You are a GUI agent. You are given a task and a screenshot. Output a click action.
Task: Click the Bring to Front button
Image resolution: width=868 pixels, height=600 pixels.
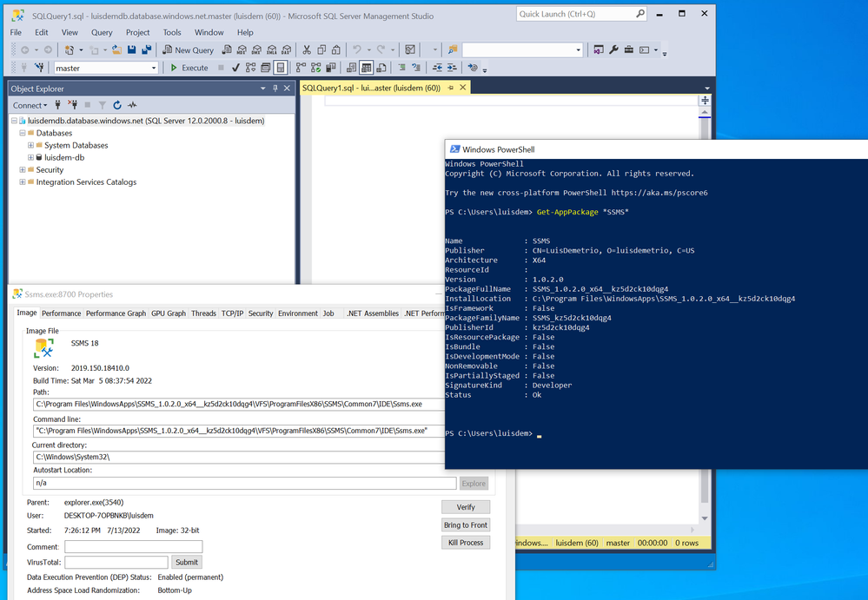466,524
